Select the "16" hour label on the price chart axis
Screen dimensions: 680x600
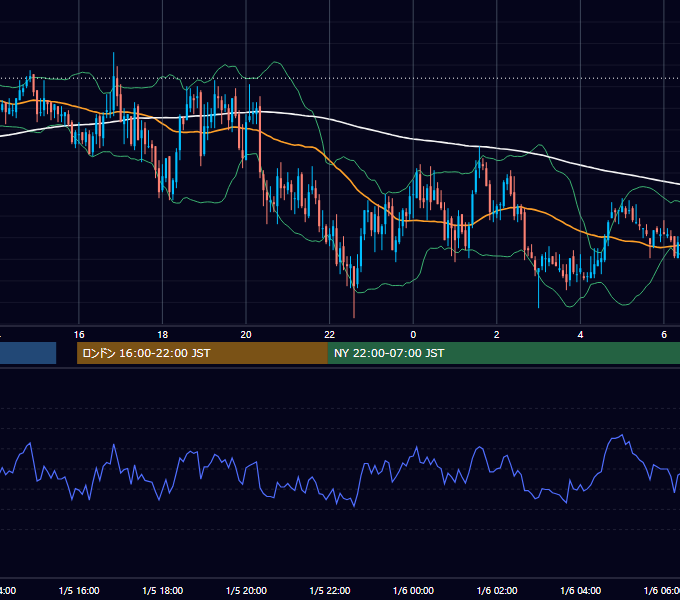79,335
